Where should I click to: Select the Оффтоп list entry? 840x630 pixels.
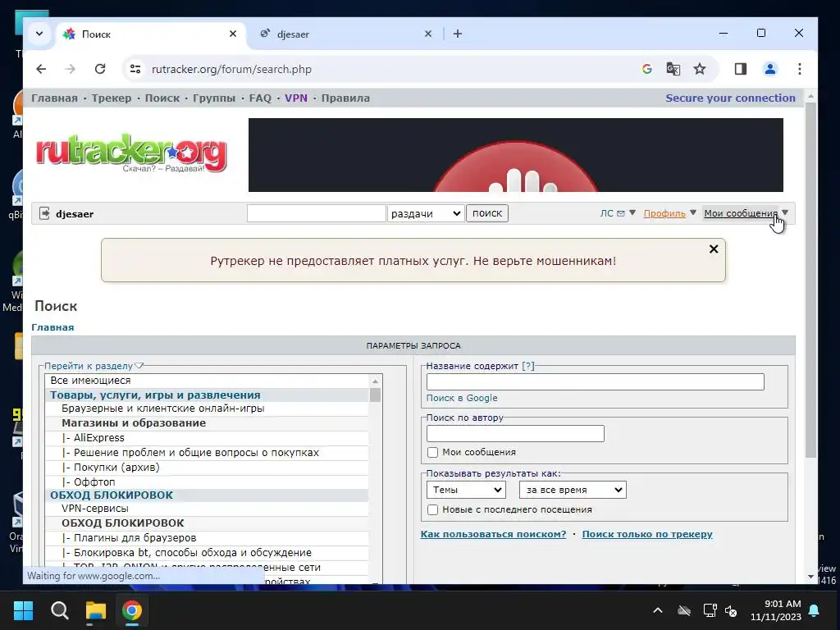pyautogui.click(x=208, y=482)
